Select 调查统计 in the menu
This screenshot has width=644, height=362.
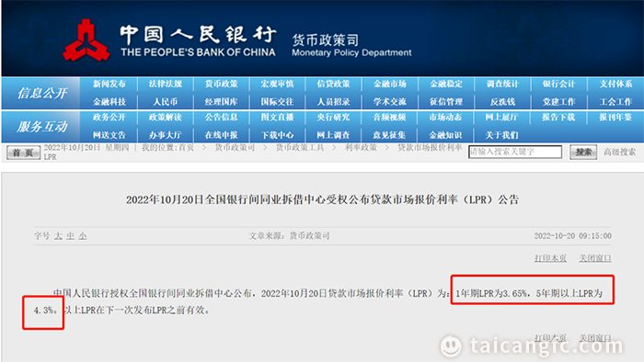point(502,84)
